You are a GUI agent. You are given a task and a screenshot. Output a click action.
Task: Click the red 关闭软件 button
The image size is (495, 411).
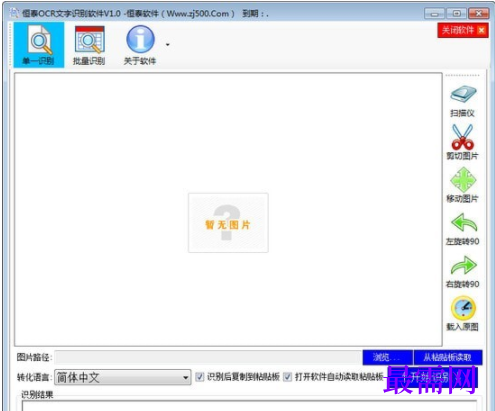(x=463, y=31)
